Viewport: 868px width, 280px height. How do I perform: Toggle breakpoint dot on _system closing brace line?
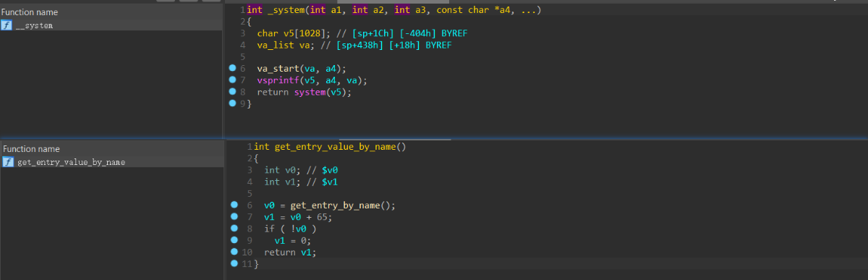coord(233,103)
